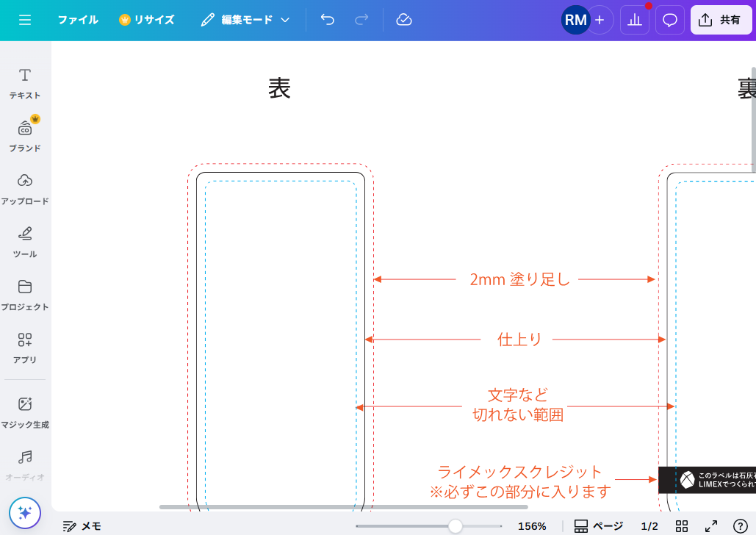Image resolution: width=756 pixels, height=535 pixels.
Task: Toggle grid view of pages
Action: [x=682, y=526]
